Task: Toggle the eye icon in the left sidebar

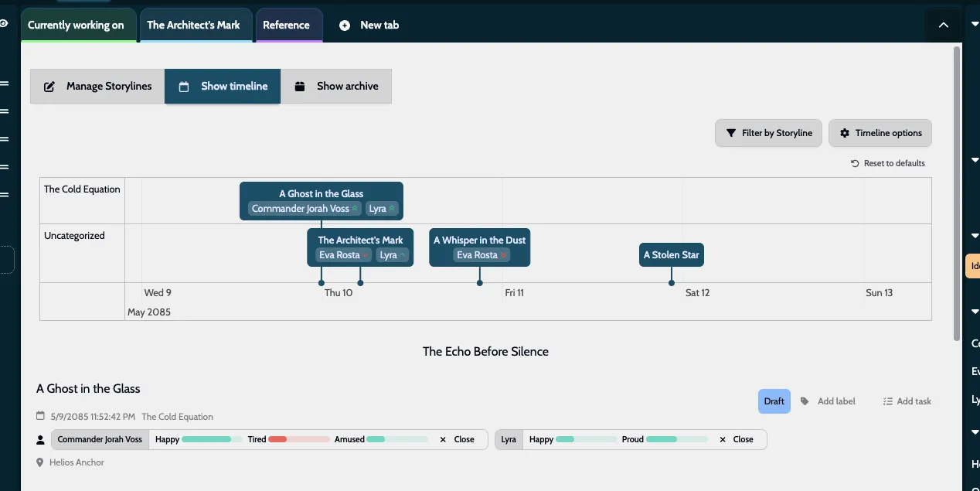Action: (3, 22)
